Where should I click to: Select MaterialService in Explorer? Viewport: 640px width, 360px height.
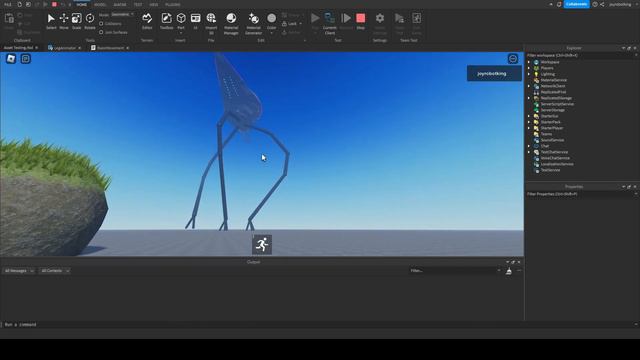553,80
